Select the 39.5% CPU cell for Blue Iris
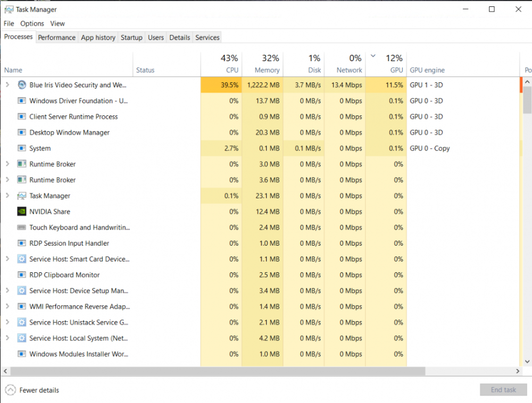532x403 pixels. click(221, 85)
